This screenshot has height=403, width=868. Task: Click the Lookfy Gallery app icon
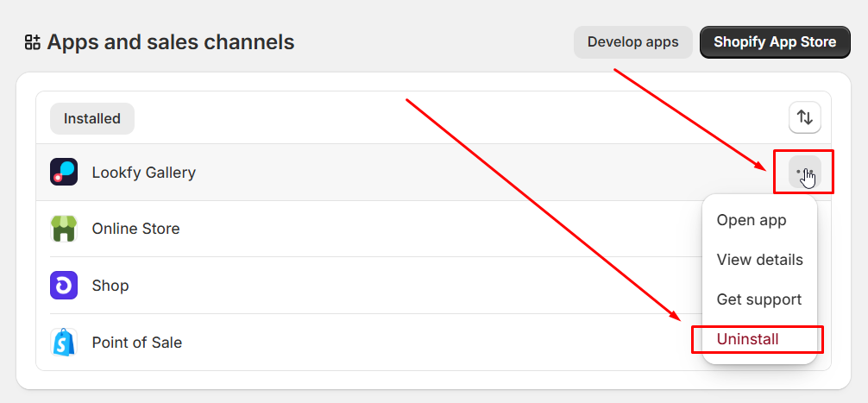pyautogui.click(x=64, y=172)
